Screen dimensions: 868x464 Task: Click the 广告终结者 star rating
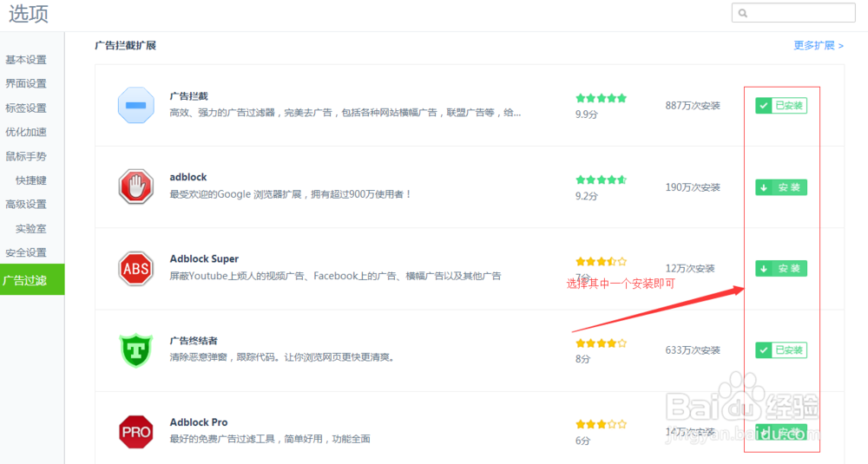[602, 343]
